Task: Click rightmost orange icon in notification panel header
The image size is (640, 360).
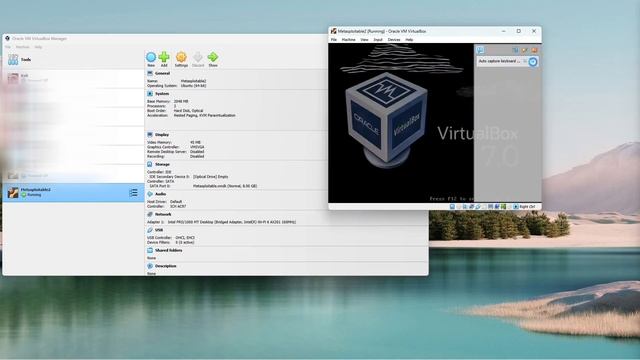Action: [534, 50]
